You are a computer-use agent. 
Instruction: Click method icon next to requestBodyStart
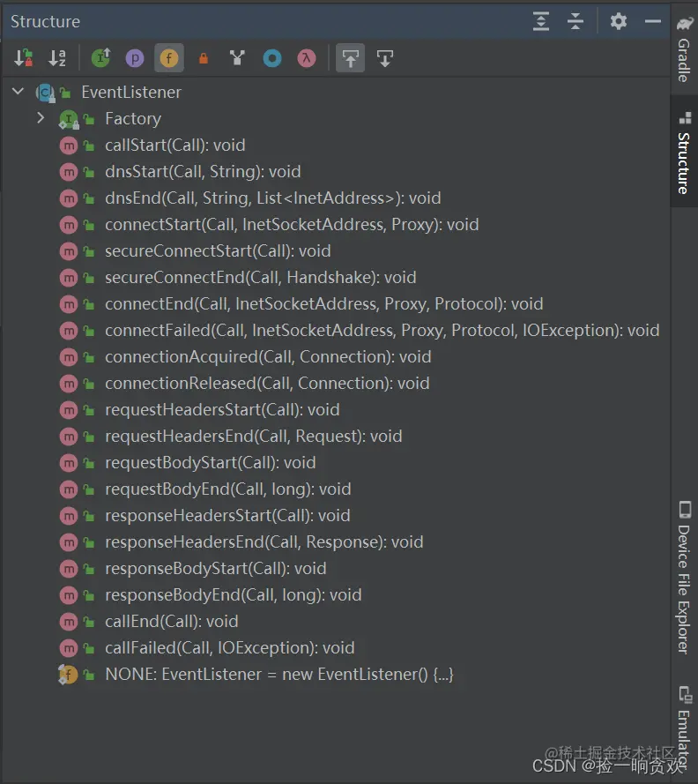click(69, 464)
